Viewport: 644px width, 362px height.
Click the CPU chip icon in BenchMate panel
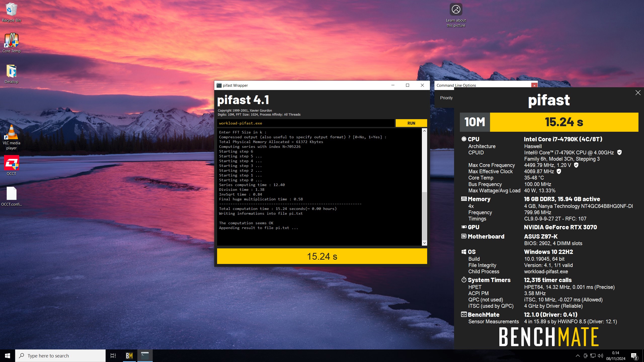pyautogui.click(x=464, y=139)
